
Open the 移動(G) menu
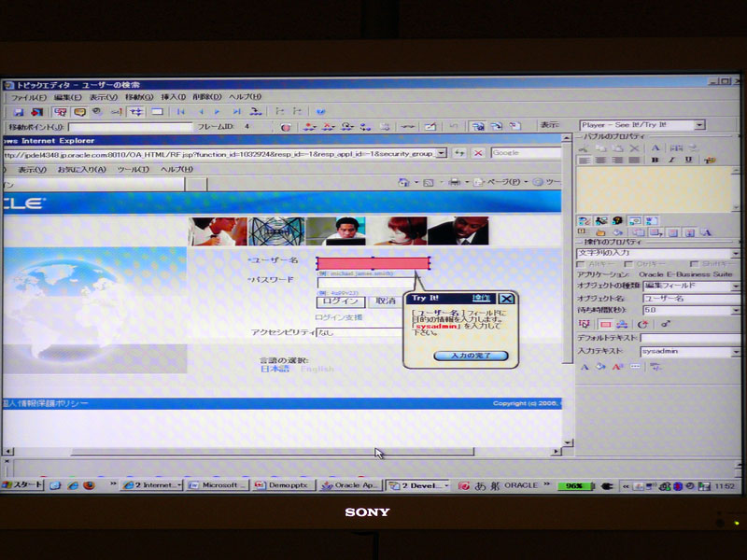click(x=139, y=97)
